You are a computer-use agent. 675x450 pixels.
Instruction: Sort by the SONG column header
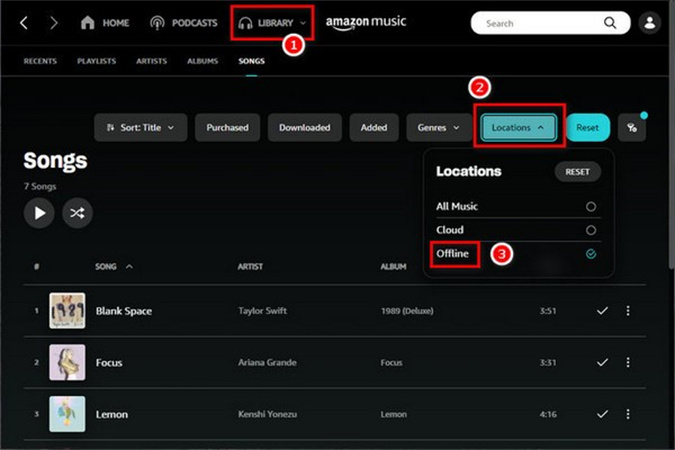[x=114, y=267]
